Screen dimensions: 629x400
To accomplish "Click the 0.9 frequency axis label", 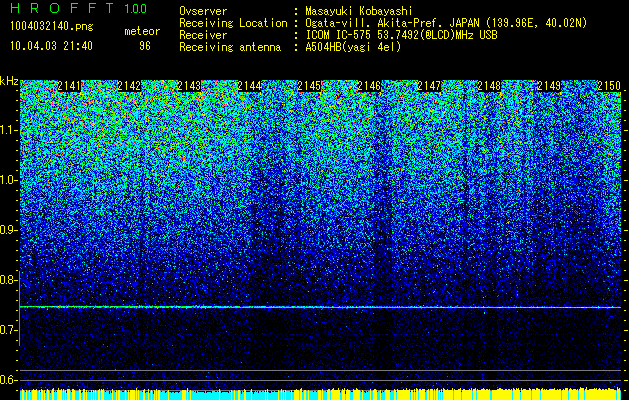I will point(8,230).
